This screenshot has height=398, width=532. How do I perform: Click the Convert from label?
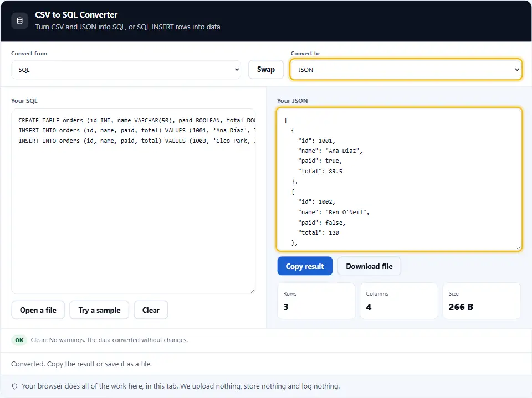[x=29, y=53]
